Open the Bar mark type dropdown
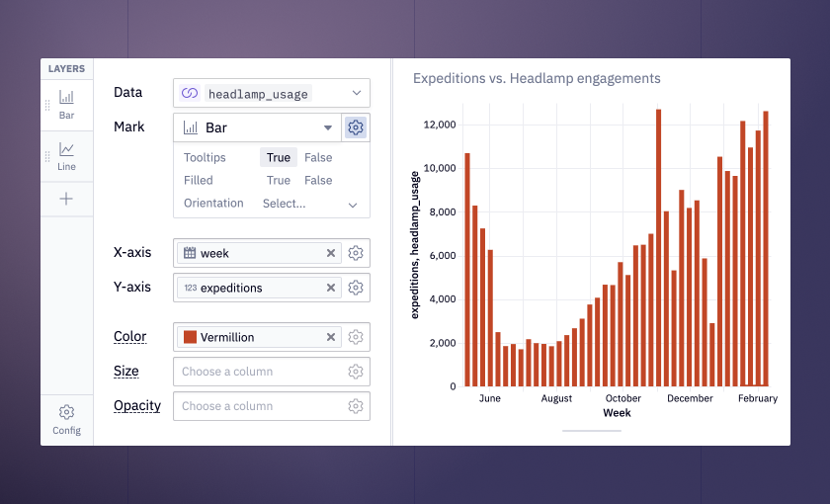 (x=258, y=127)
